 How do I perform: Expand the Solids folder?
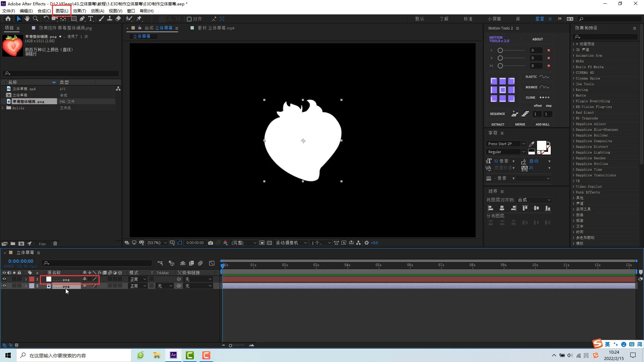pyautogui.click(x=3, y=108)
